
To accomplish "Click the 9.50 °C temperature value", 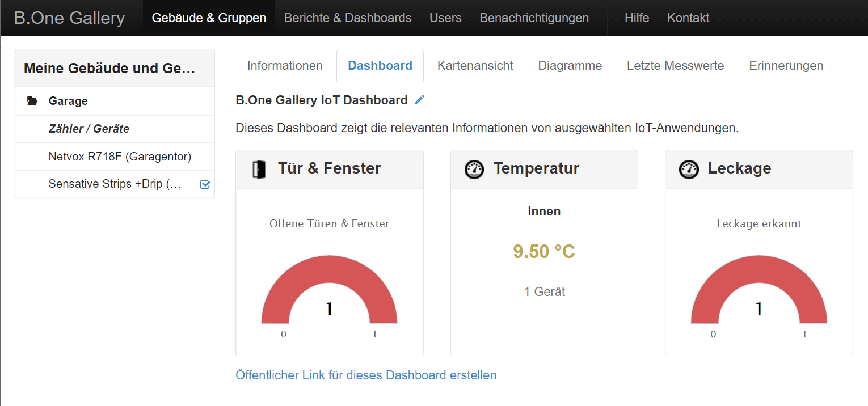I will 544,251.
